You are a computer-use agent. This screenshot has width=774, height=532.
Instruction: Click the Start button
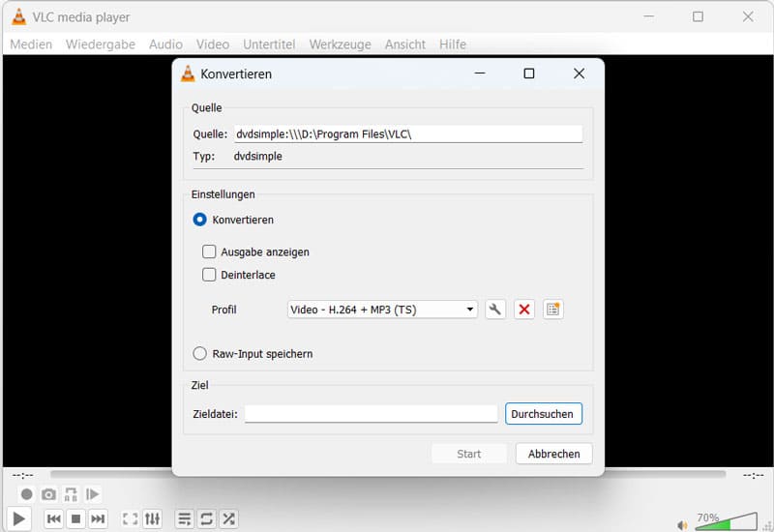(469, 454)
